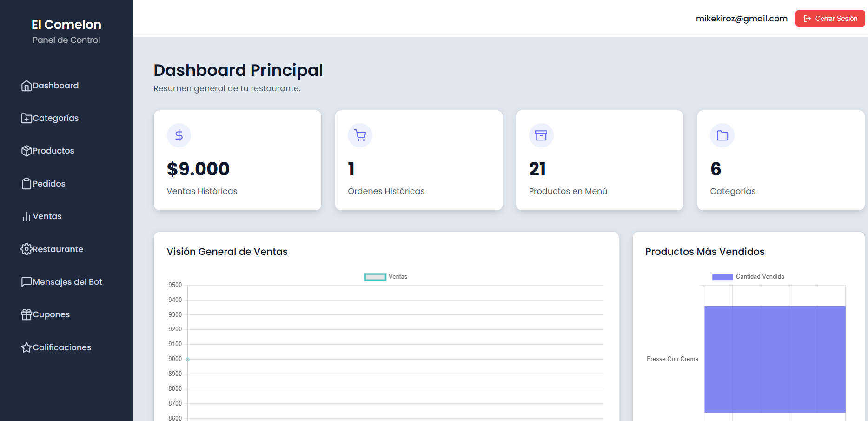This screenshot has height=421, width=868.
Task: Click the El Comelon brand title
Action: pos(66,25)
